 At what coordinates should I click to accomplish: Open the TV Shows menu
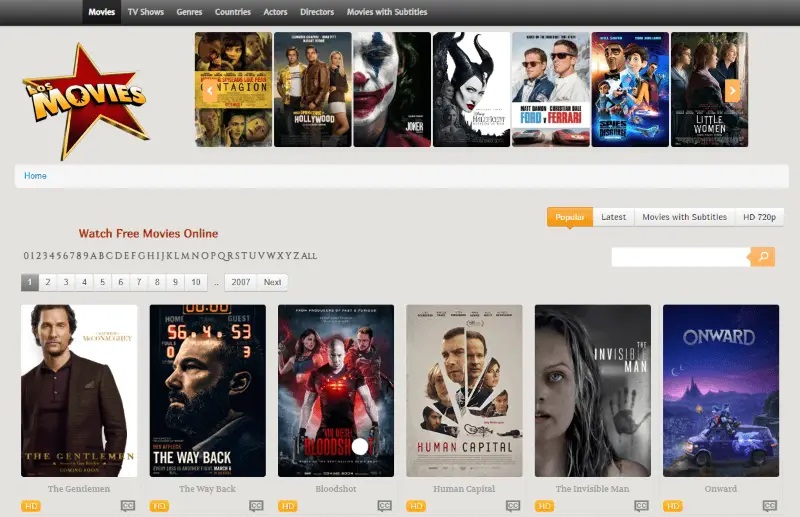146,12
